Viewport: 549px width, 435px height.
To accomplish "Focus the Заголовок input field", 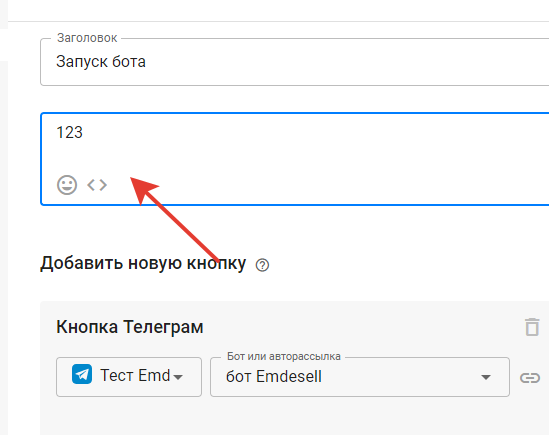I will point(294,62).
